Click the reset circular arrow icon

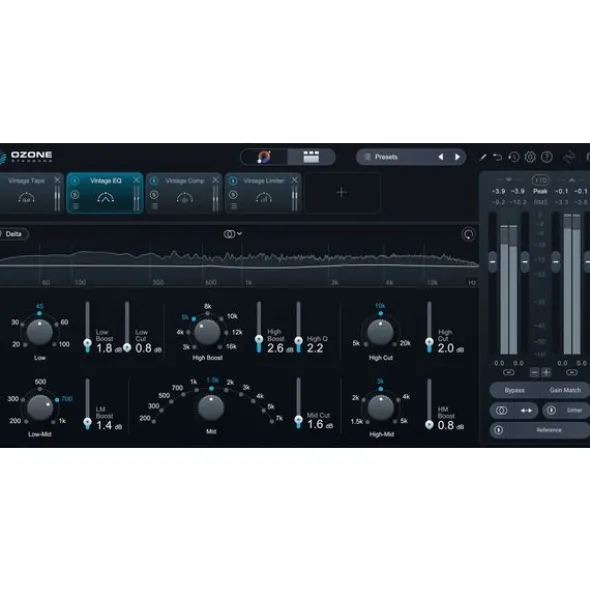(x=469, y=234)
